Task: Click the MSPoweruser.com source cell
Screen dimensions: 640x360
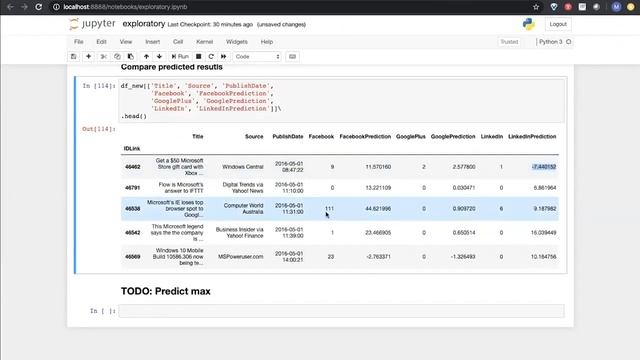Action: point(240,257)
